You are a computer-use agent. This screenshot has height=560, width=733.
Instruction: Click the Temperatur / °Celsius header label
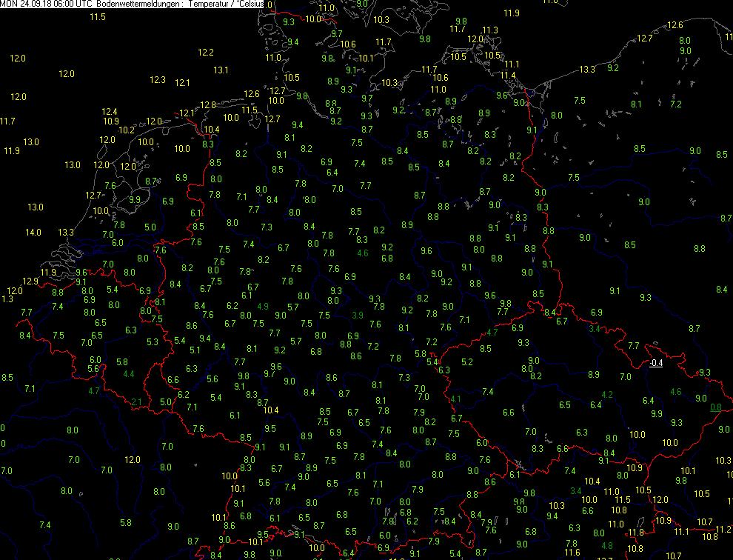click(x=227, y=4)
